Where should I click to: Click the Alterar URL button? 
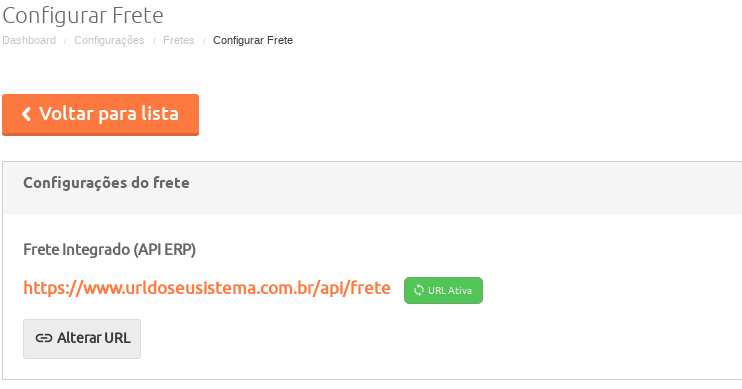point(82,339)
